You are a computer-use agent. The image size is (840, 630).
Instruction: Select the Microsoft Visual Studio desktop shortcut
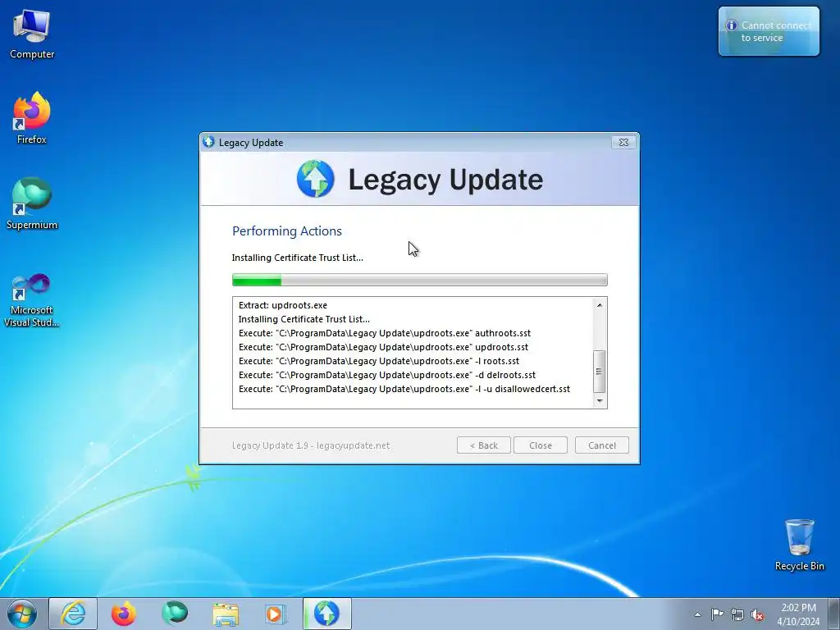pos(32,300)
